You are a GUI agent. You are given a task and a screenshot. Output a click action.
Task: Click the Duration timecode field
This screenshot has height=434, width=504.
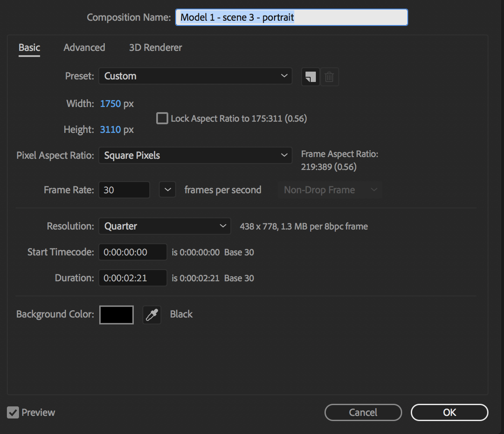pos(132,278)
